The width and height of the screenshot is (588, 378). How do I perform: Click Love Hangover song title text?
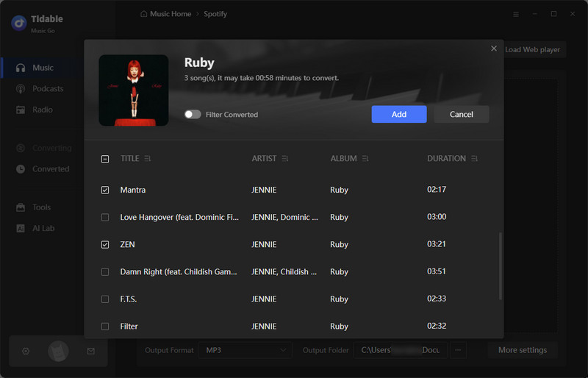coord(179,218)
